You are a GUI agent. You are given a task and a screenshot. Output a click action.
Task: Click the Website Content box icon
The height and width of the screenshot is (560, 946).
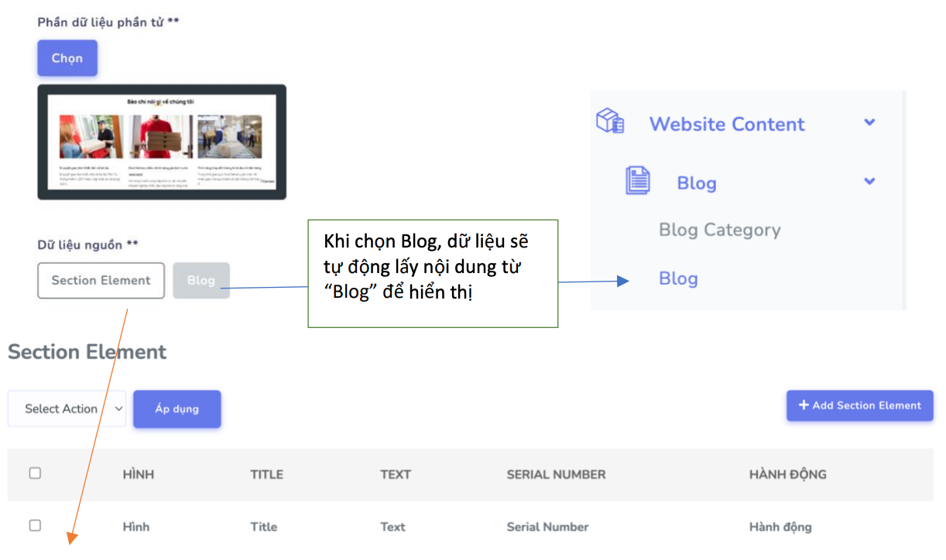tap(610, 121)
